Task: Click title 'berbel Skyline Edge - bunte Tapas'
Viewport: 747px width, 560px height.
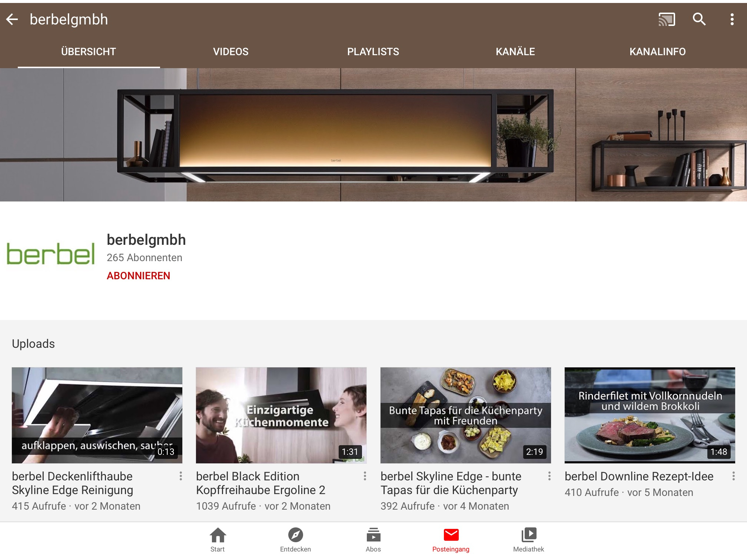Action: point(451,483)
